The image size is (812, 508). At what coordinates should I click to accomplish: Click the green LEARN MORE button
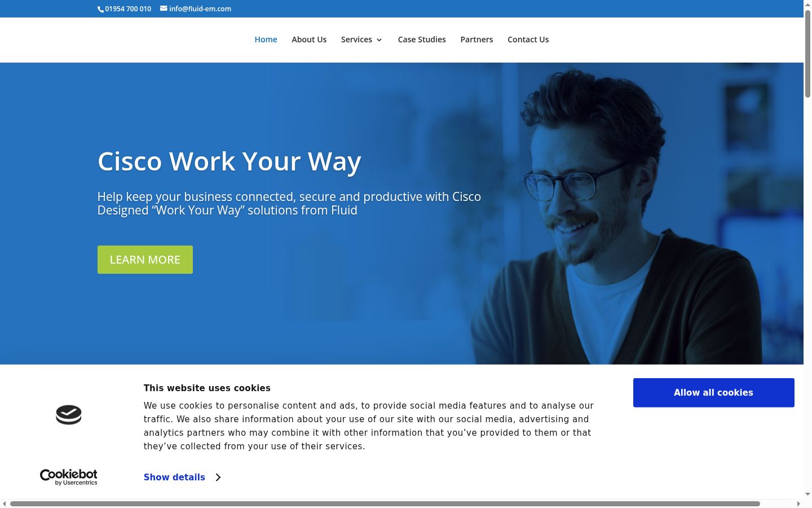pos(145,260)
